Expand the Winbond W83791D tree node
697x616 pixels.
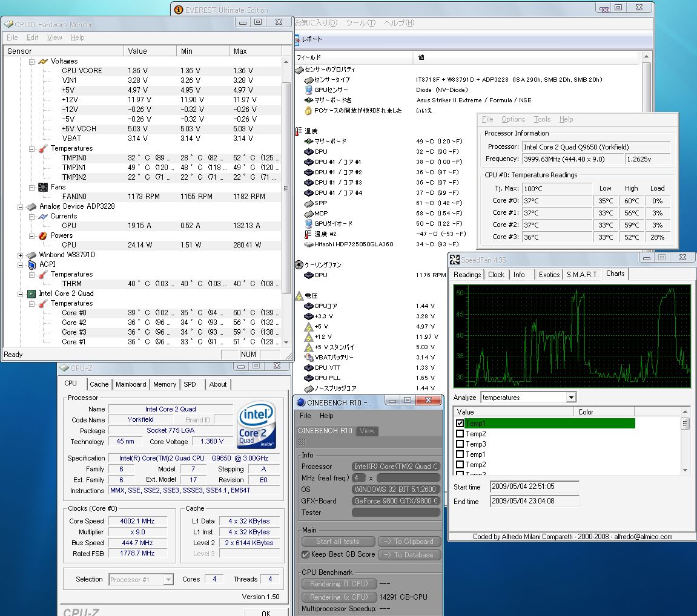pos(21,255)
